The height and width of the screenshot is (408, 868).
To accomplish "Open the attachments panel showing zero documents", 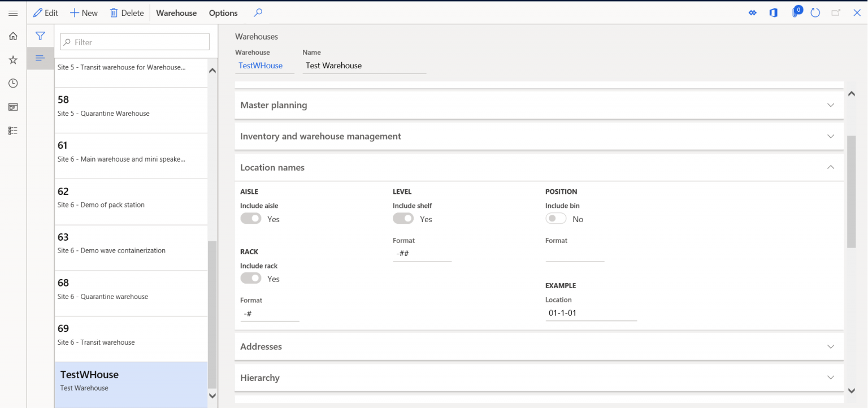I will 796,12.
